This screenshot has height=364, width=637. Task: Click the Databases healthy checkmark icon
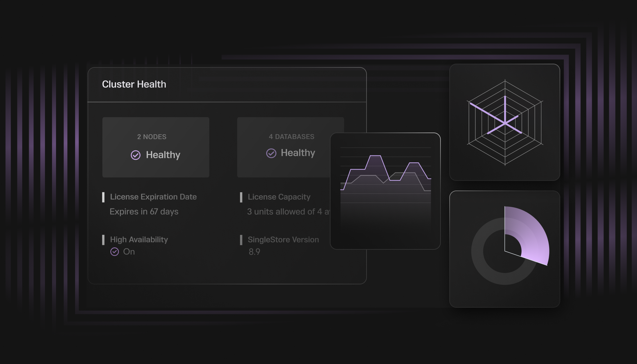coord(271,153)
